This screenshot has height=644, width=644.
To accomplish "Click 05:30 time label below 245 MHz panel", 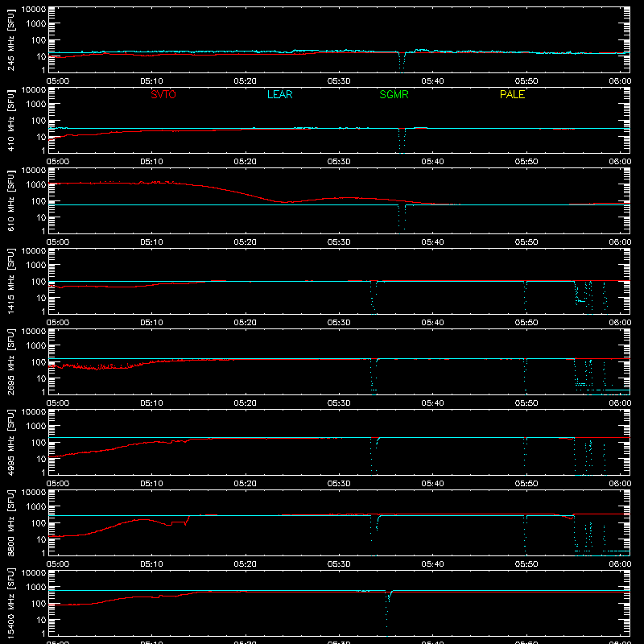I will (x=339, y=81).
